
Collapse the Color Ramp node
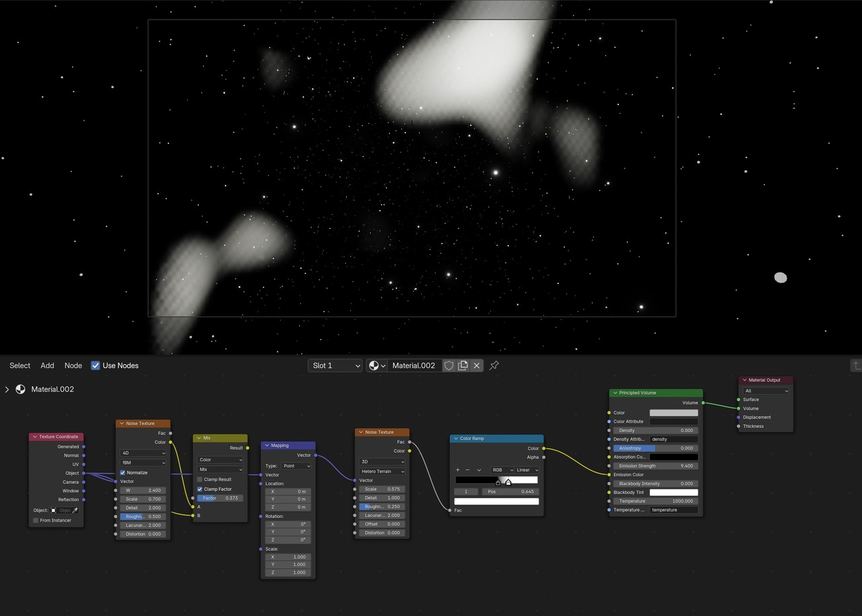coord(456,439)
